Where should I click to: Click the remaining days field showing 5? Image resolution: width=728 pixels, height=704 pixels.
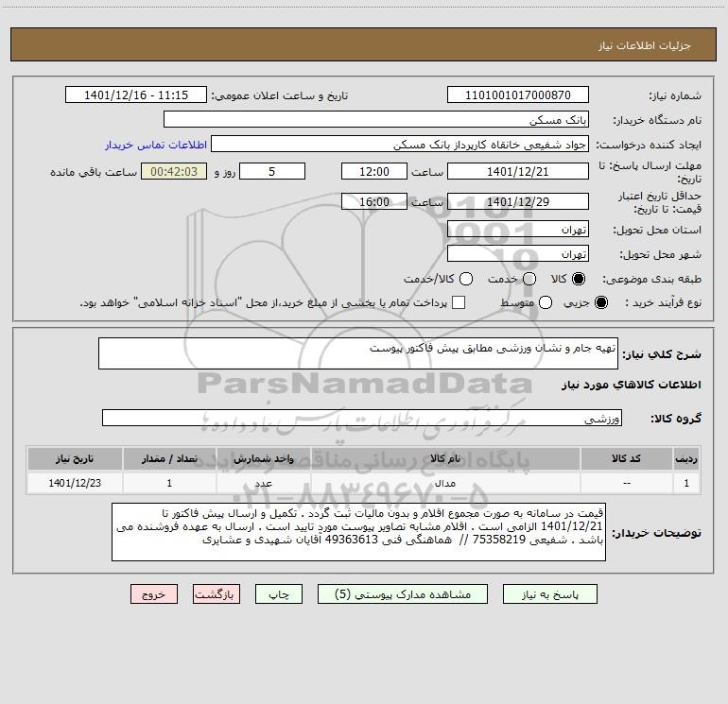coord(272,171)
